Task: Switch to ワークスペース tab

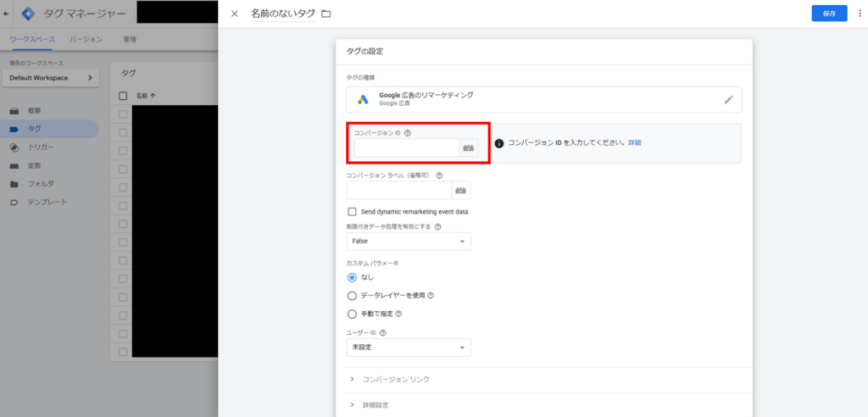Action: click(x=33, y=39)
